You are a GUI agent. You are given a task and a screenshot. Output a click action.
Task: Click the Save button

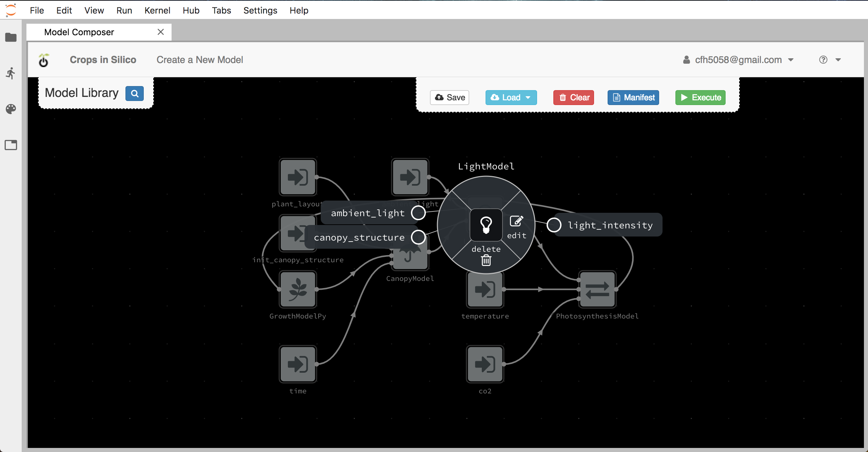450,98
